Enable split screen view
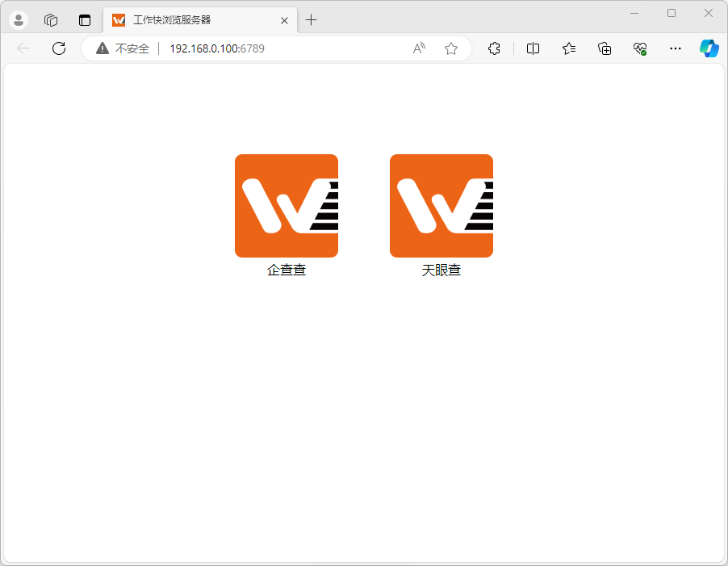 point(533,48)
